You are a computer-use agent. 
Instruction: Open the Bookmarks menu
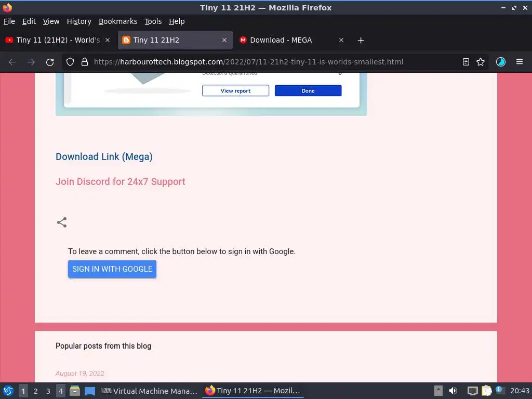click(118, 21)
